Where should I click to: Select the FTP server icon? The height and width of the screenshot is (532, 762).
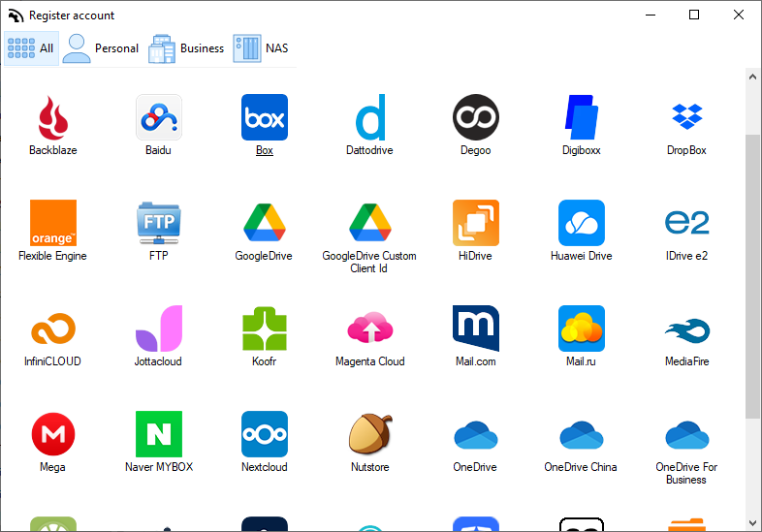159,223
